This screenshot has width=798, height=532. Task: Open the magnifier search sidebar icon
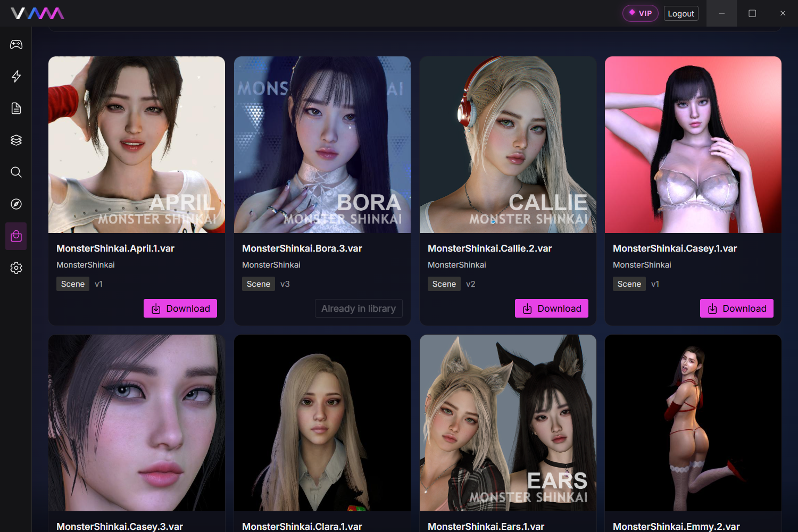click(16, 172)
